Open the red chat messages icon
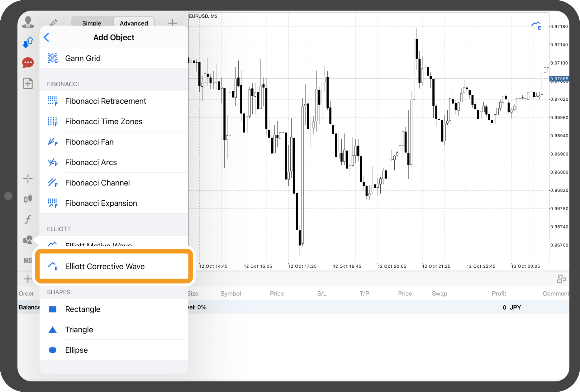Image resolution: width=580 pixels, height=392 pixels. point(28,63)
